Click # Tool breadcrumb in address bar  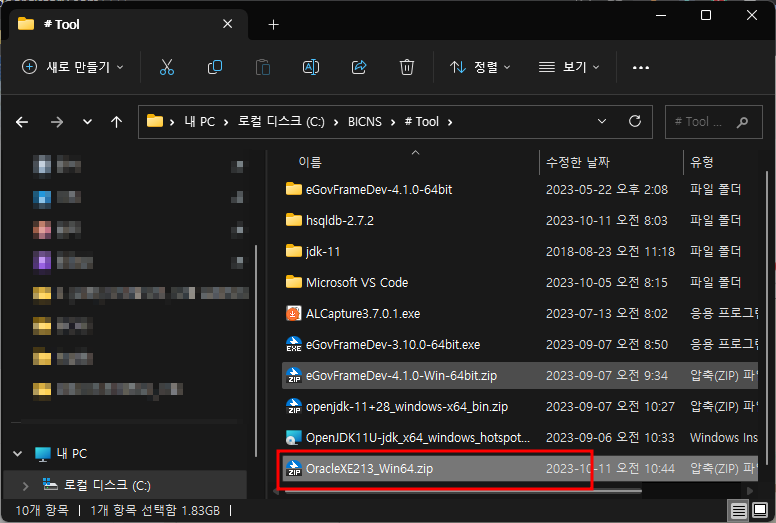coord(422,122)
